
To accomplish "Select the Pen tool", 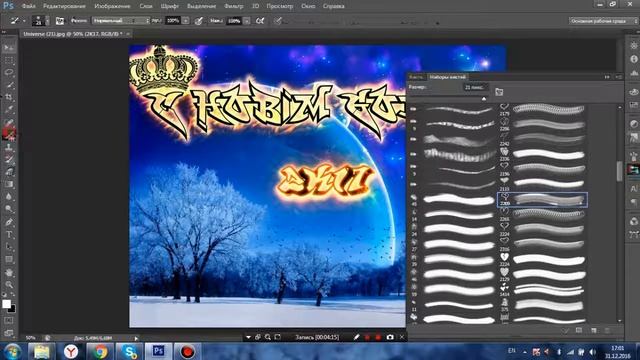I will (9, 222).
